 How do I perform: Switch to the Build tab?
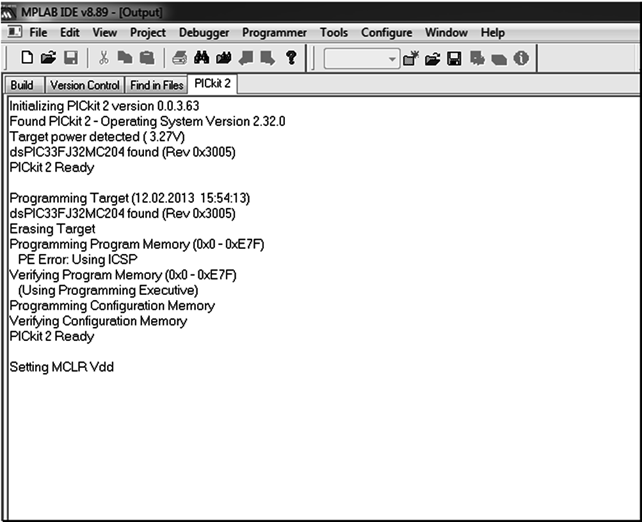pyautogui.click(x=22, y=86)
